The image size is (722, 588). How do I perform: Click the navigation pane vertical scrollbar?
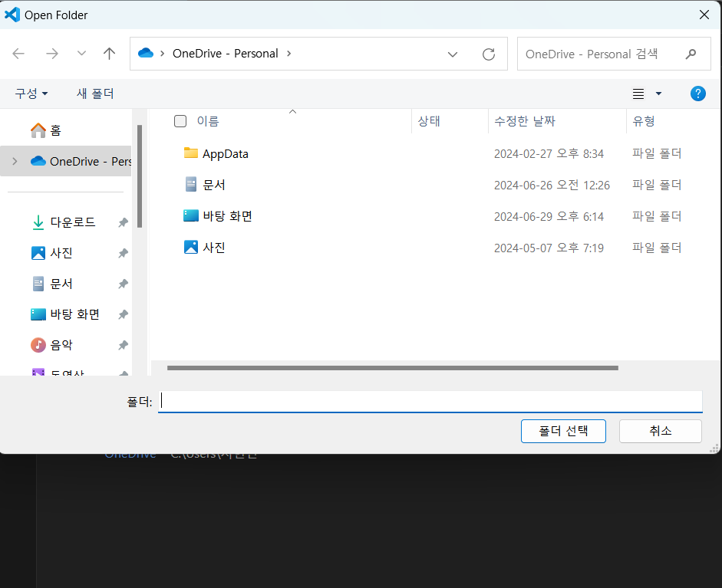tap(140, 176)
